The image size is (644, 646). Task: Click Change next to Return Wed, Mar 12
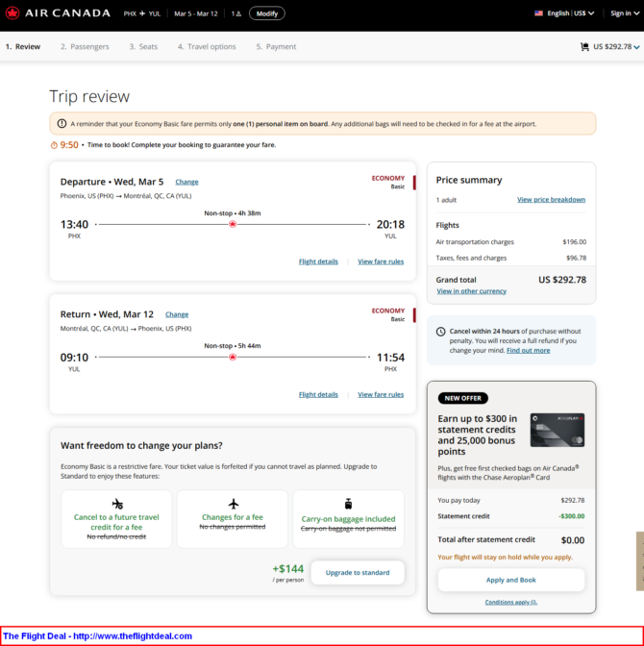[177, 314]
